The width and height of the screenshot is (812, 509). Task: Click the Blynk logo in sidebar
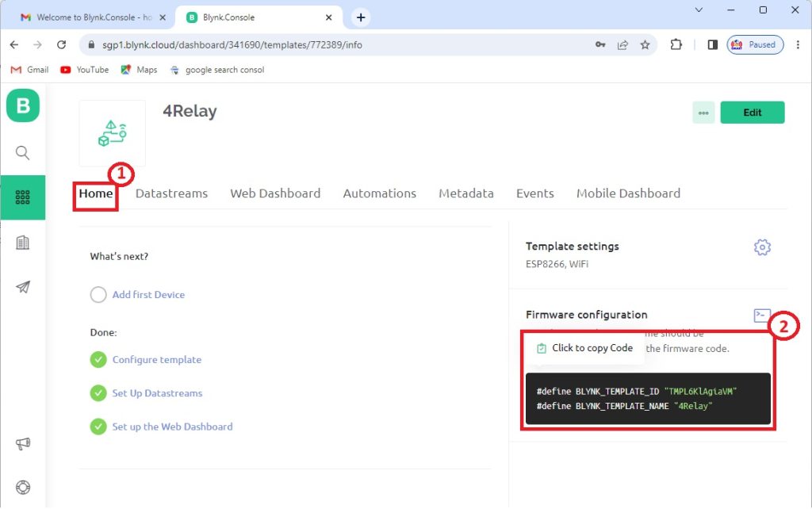pyautogui.click(x=23, y=105)
